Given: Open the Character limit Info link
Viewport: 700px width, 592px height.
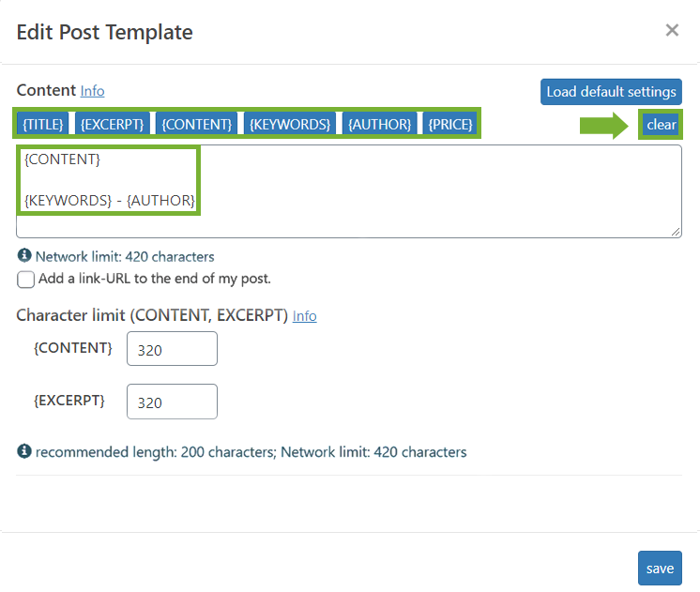Looking at the screenshot, I should click(x=304, y=316).
